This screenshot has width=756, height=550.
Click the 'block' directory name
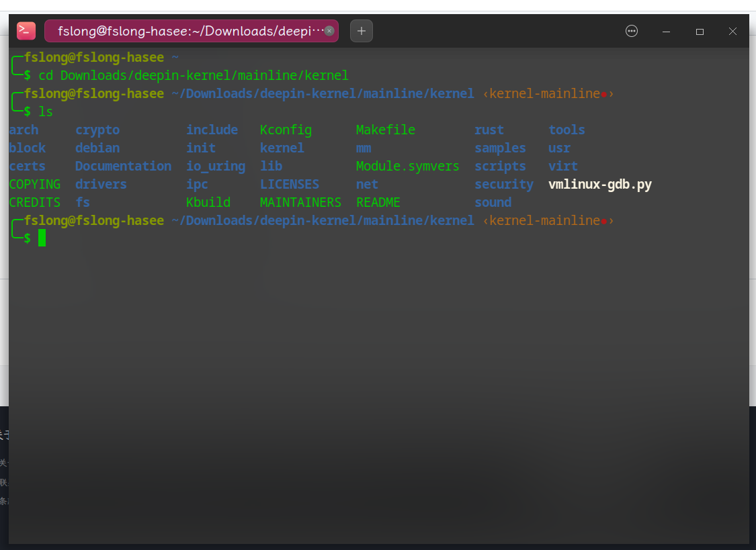28,148
